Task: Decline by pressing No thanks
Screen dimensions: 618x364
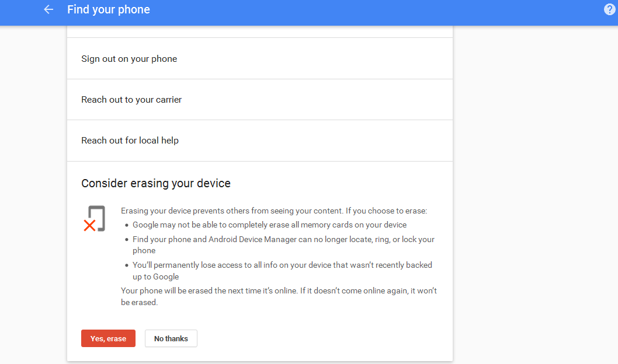Action: tap(171, 338)
